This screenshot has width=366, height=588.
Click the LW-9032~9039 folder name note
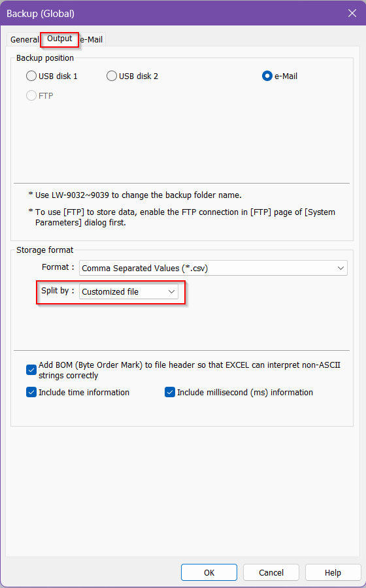coord(135,195)
